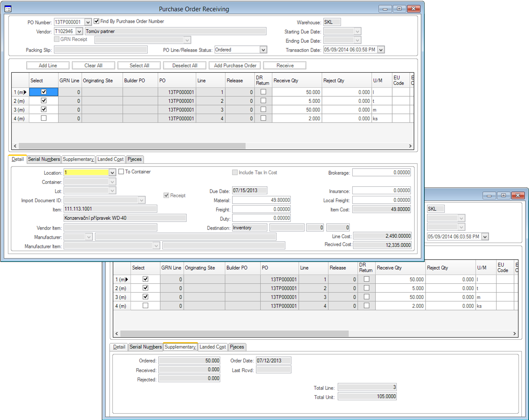The height and width of the screenshot is (420, 529).
Task: Open the Vendor dropdown arrow
Action: pyautogui.click(x=79, y=32)
